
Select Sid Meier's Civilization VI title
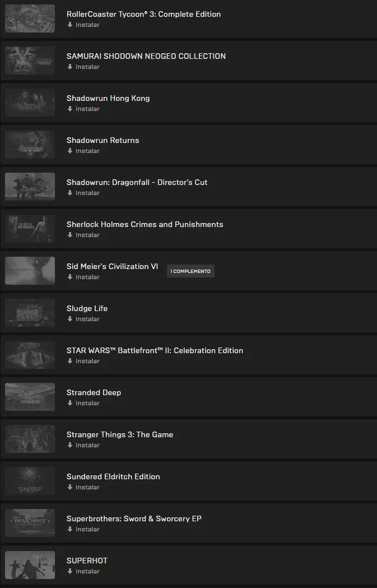point(112,266)
